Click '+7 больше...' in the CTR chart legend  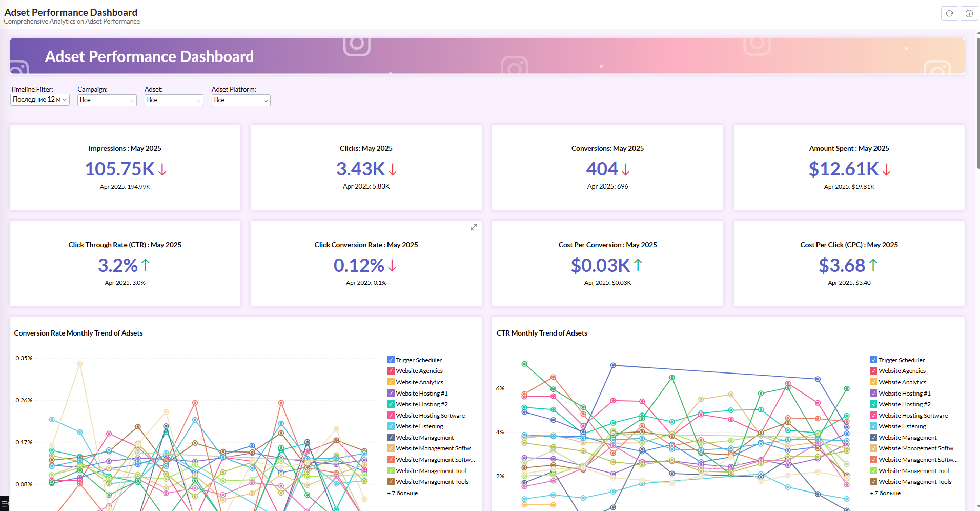[887, 493]
